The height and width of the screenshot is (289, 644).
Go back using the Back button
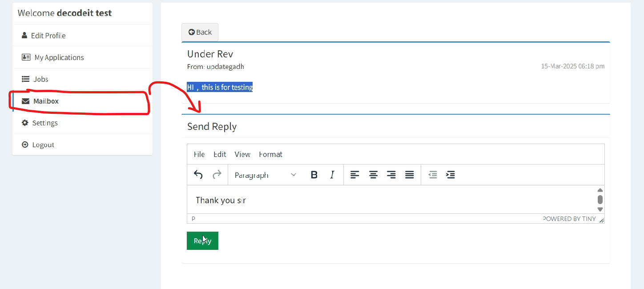click(200, 32)
